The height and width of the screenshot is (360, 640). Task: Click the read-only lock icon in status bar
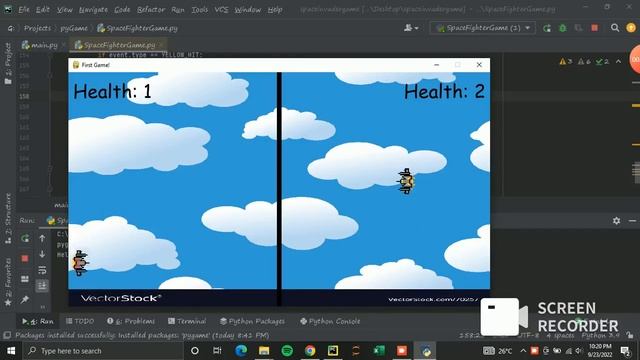[x=630, y=335]
